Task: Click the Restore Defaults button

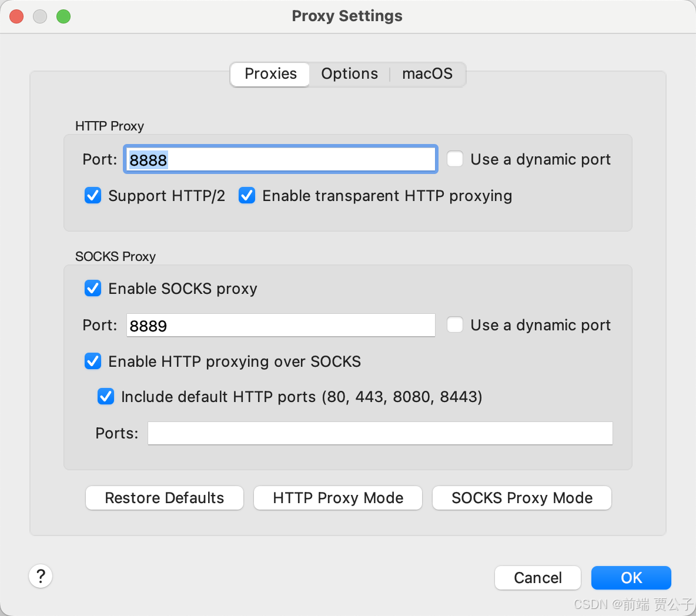Action: coord(164,498)
